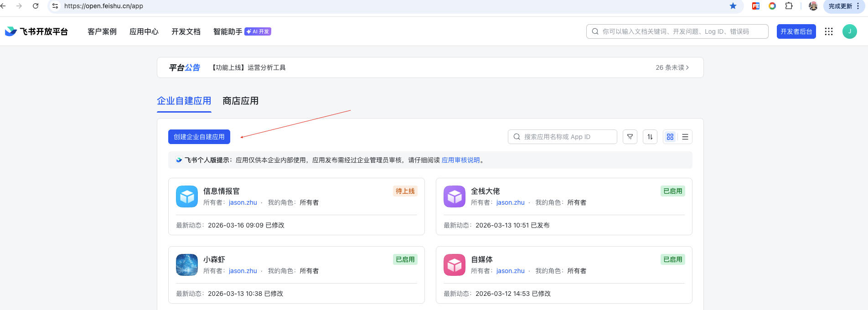Click the 全栈大佬 purple app icon
The height and width of the screenshot is (310, 868).
455,196
